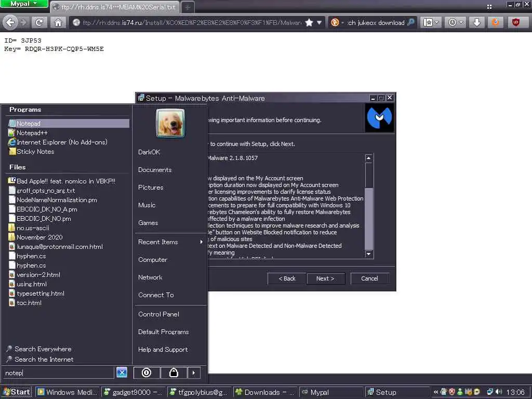Lock the computer with padlock button
This screenshot has height=399, width=532.
pos(174,373)
